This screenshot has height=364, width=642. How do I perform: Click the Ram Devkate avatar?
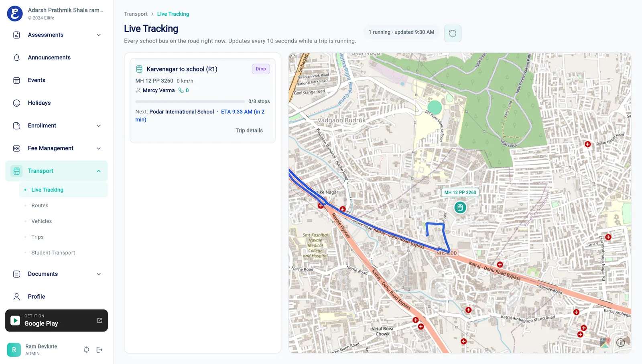pos(14,350)
